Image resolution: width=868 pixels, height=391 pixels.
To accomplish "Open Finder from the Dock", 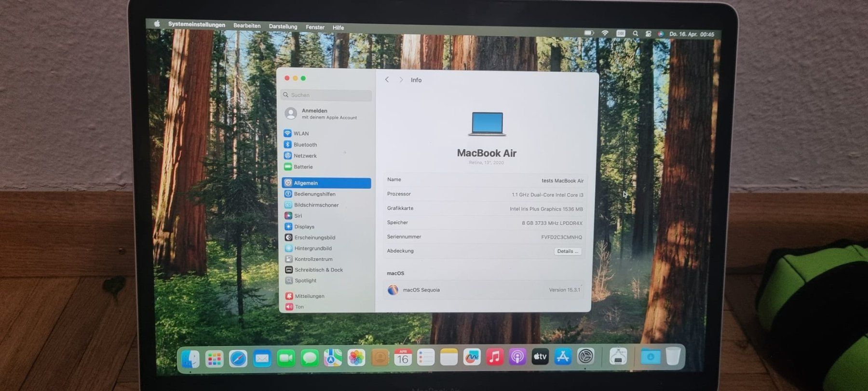I will (190, 359).
